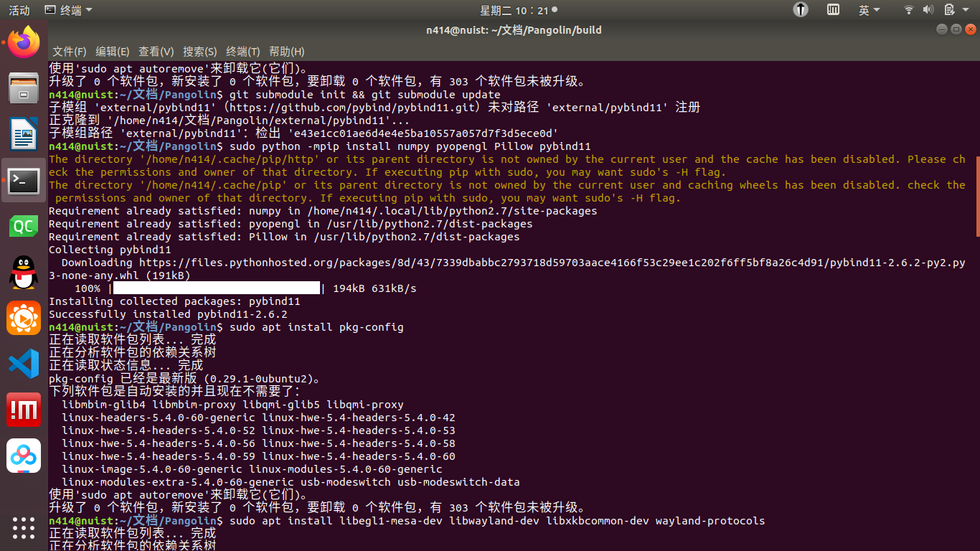Open the clock 星期二 10:21 calendar
Image resolution: width=980 pixels, height=551 pixels.
518,10
